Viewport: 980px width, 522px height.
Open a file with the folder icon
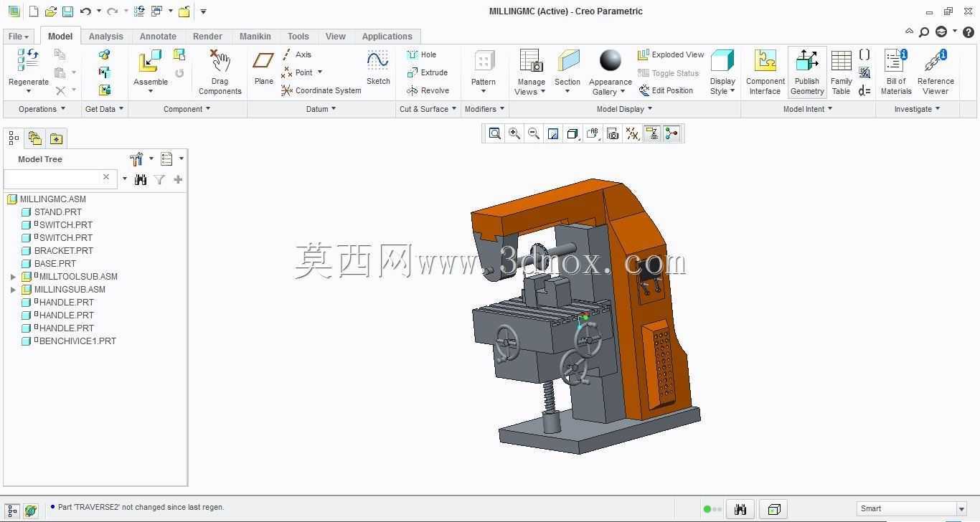[x=50, y=11]
